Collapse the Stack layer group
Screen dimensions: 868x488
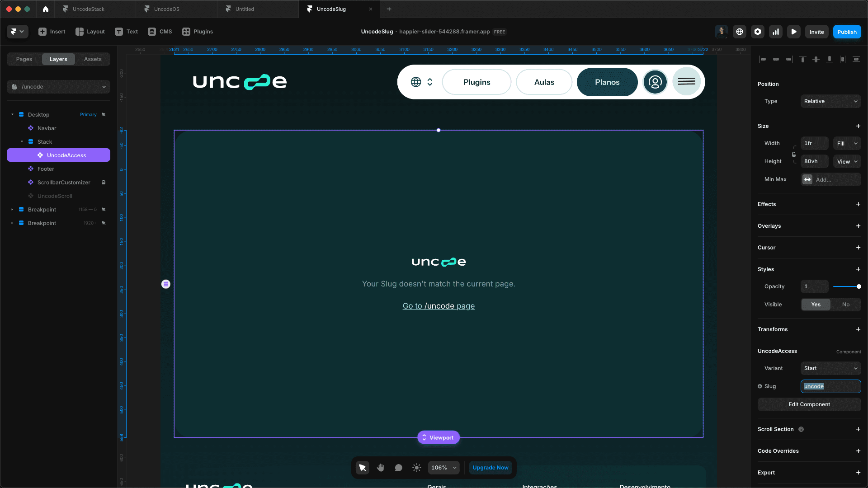pos(22,142)
